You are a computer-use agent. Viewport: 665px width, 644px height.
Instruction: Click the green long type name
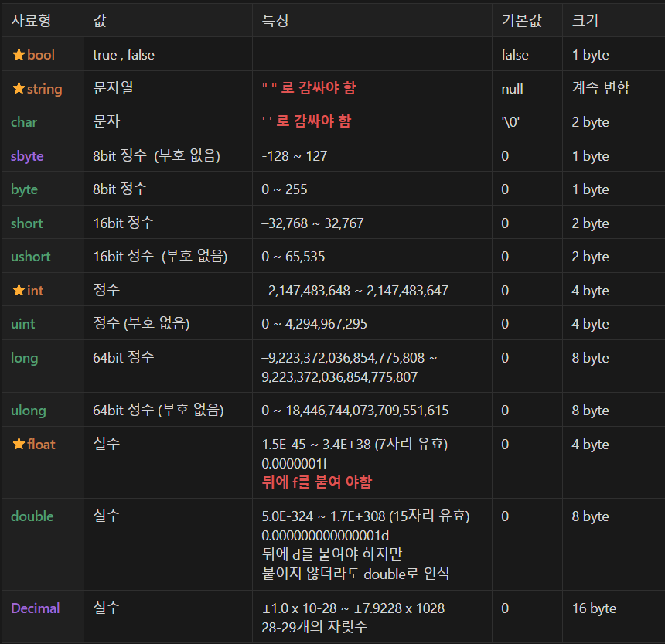[25, 358]
